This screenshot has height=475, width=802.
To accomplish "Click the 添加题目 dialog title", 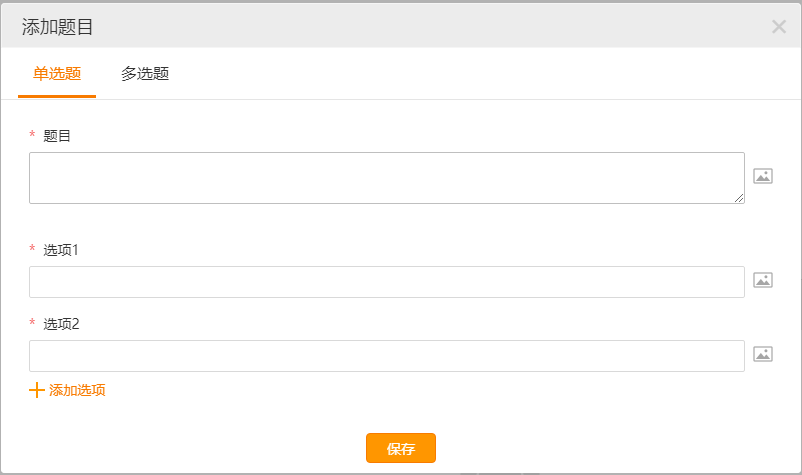I will [x=57, y=27].
